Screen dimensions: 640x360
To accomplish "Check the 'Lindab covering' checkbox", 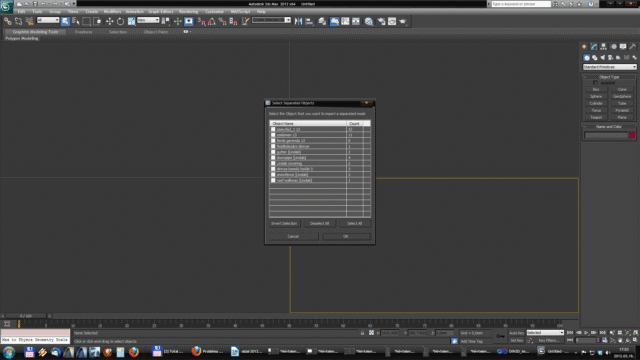I will point(273,163).
